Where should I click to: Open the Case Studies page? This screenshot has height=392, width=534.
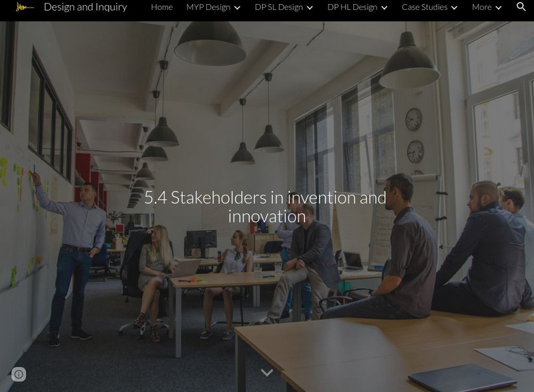point(425,7)
